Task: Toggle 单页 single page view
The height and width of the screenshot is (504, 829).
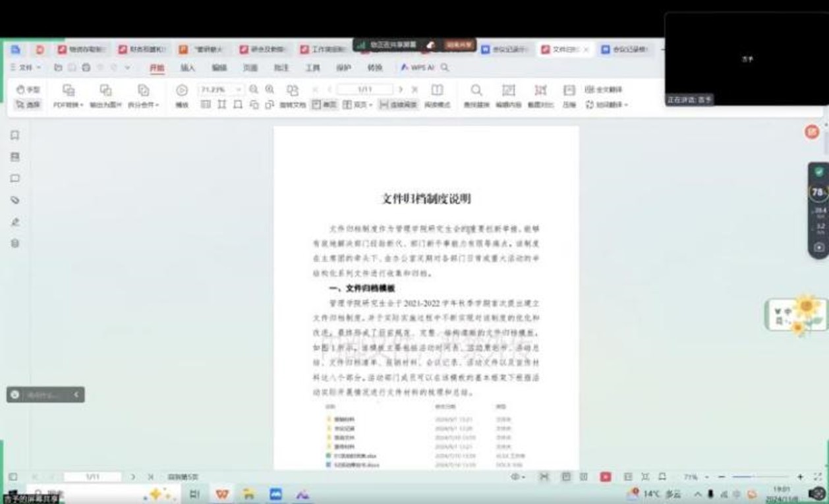Action: pos(324,105)
